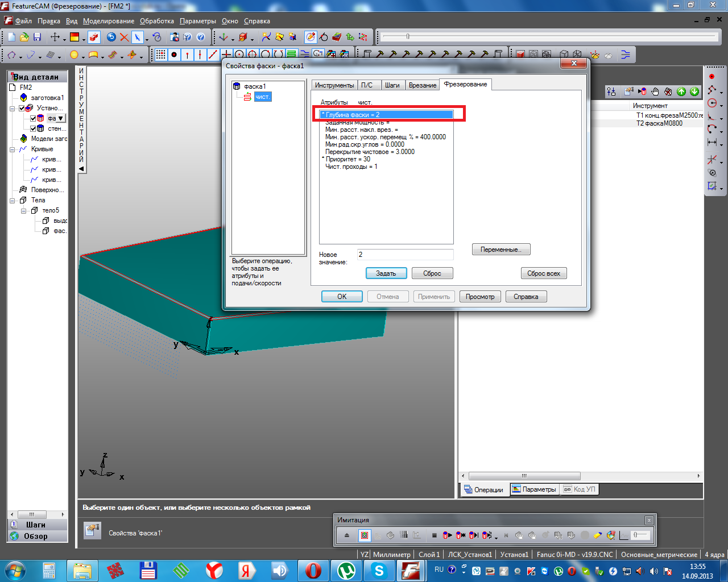
Task: Click the blue question mark help icon
Action: [201, 37]
